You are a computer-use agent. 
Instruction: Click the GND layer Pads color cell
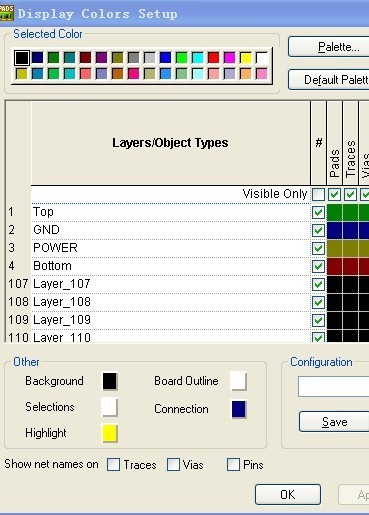tap(334, 230)
